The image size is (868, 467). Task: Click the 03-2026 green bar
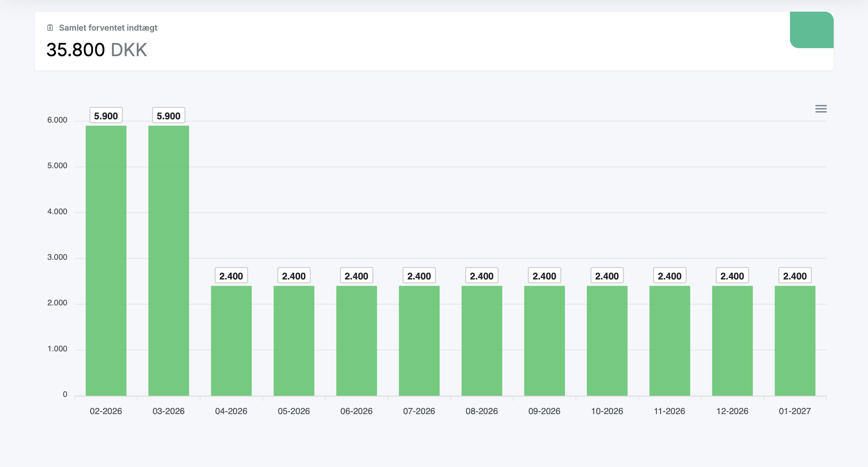point(168,260)
